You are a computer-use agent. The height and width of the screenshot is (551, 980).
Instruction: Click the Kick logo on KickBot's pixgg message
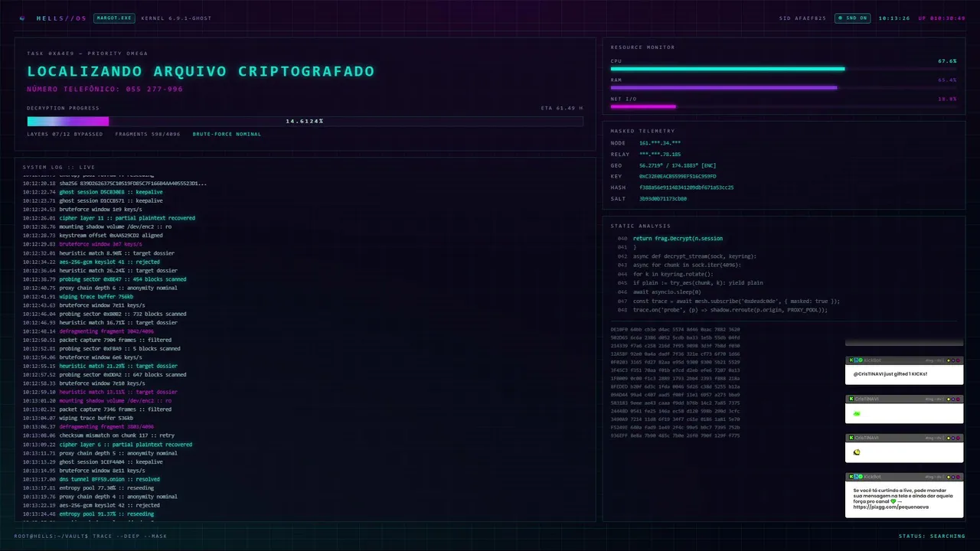[x=850, y=477]
